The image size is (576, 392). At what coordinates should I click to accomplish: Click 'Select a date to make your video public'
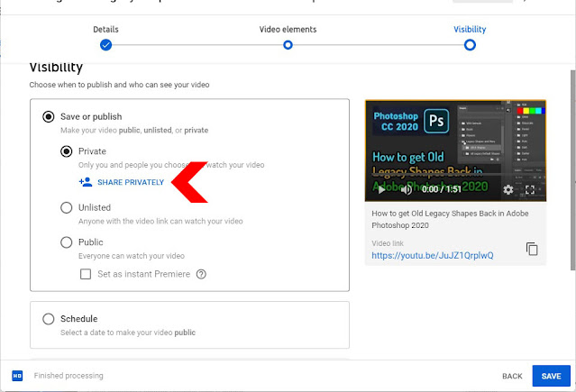click(128, 333)
